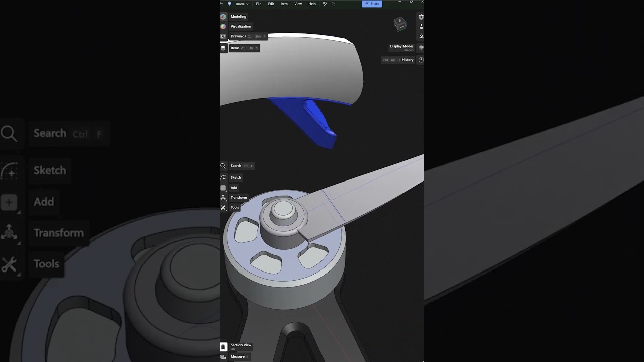Image resolution: width=644 pixels, height=362 pixels.
Task: Select the Transform tool icon
Action: 223,197
